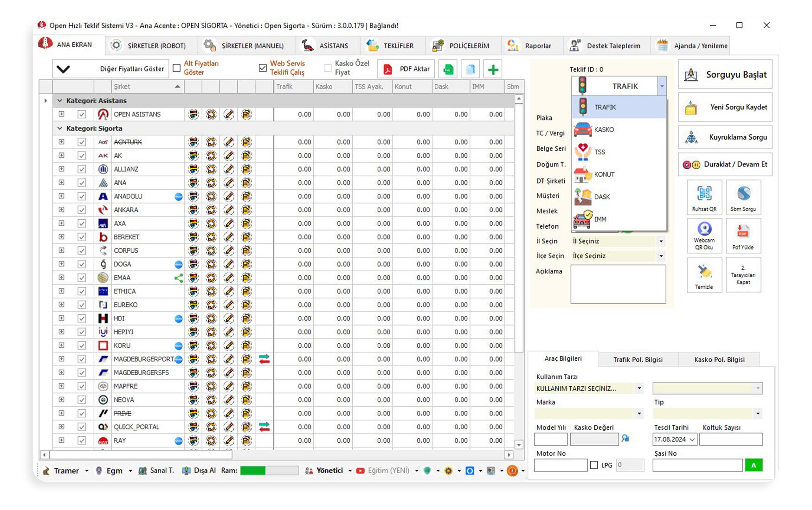Click the green Excel export icon
The height and width of the screenshot is (510, 812).
448,70
